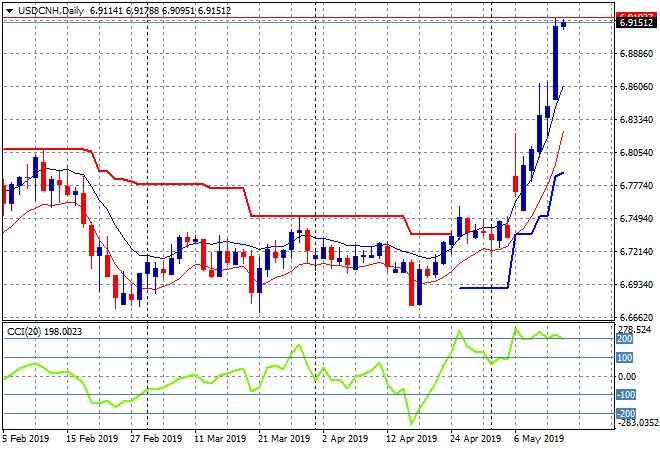Select the 6.69340 price axis label

(636, 285)
